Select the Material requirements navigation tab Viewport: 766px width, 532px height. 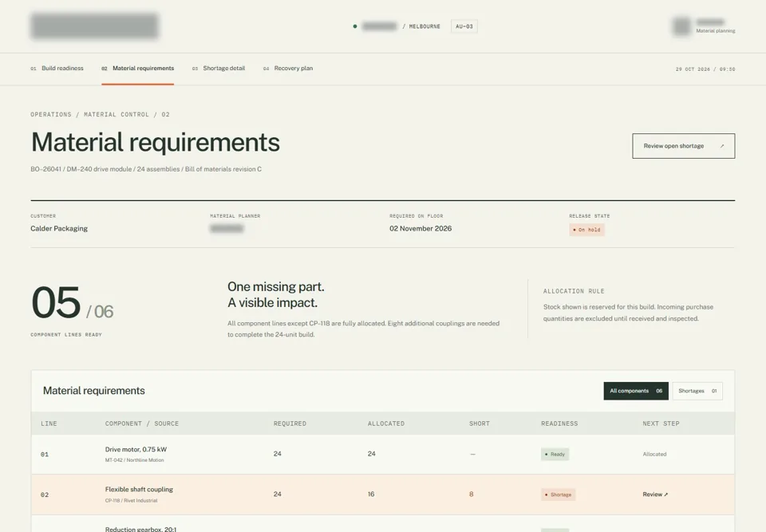[138, 69]
